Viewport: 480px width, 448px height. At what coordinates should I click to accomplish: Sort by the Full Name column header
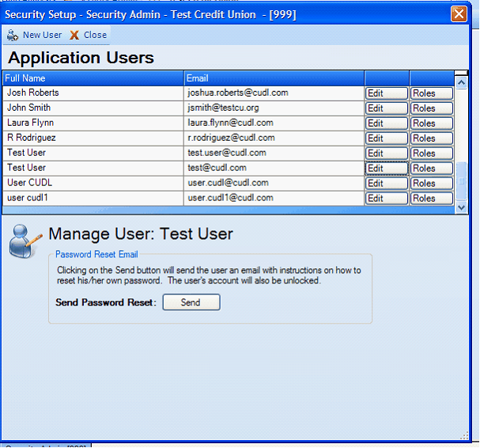point(93,78)
